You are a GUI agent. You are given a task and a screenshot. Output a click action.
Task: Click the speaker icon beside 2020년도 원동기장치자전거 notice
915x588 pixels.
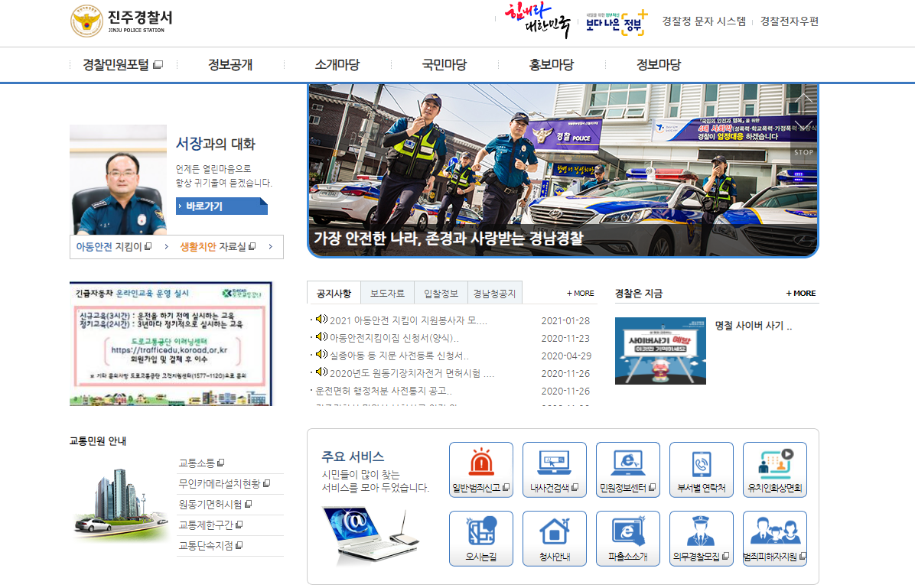click(321, 372)
